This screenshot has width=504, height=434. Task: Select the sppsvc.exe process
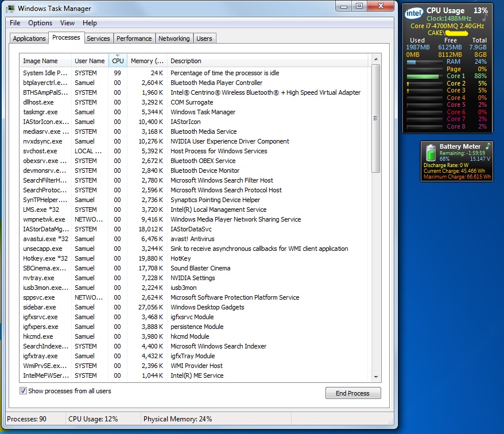(x=194, y=297)
